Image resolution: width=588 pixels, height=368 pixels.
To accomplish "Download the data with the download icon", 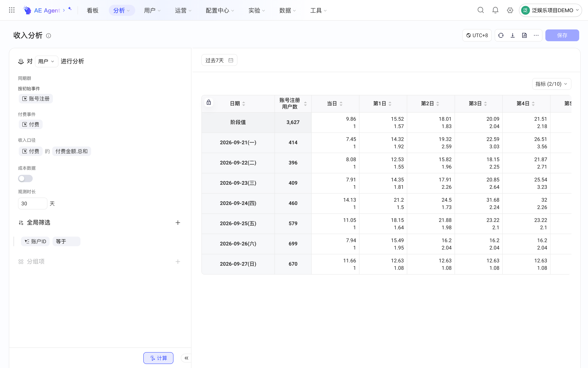I will tap(513, 36).
